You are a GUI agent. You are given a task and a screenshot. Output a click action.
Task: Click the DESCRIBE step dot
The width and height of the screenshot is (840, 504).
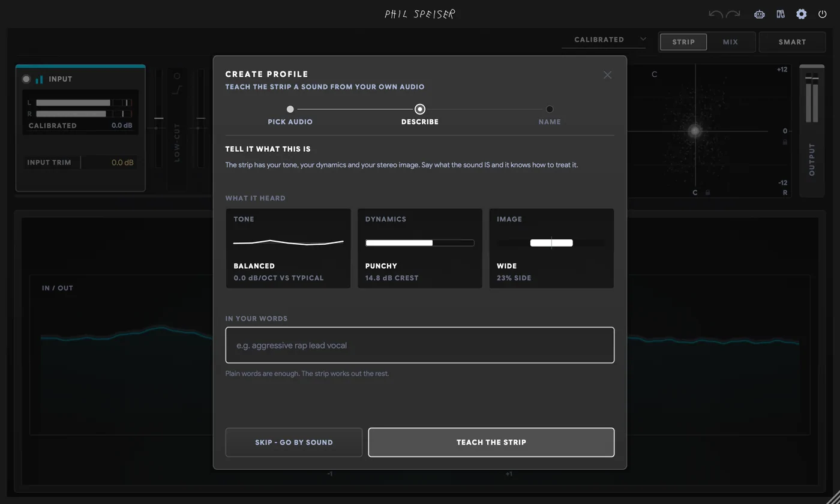(420, 109)
